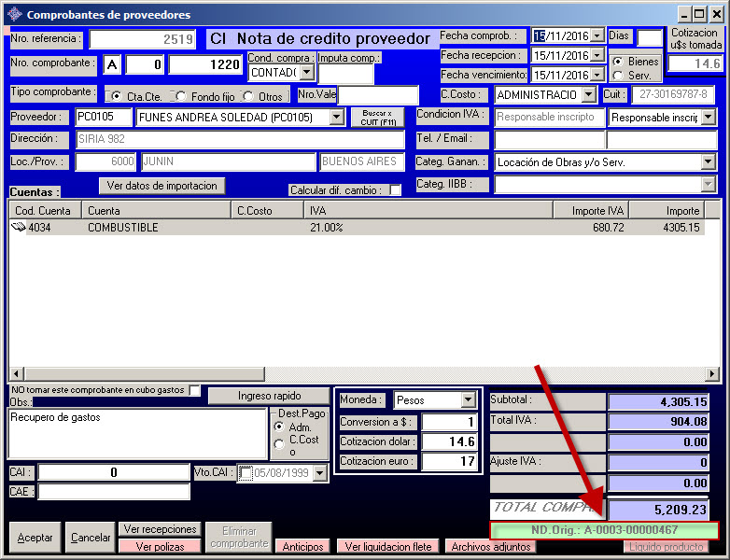The height and width of the screenshot is (560, 730).
Task: Click the app icon in title bar
Action: pos(14,14)
